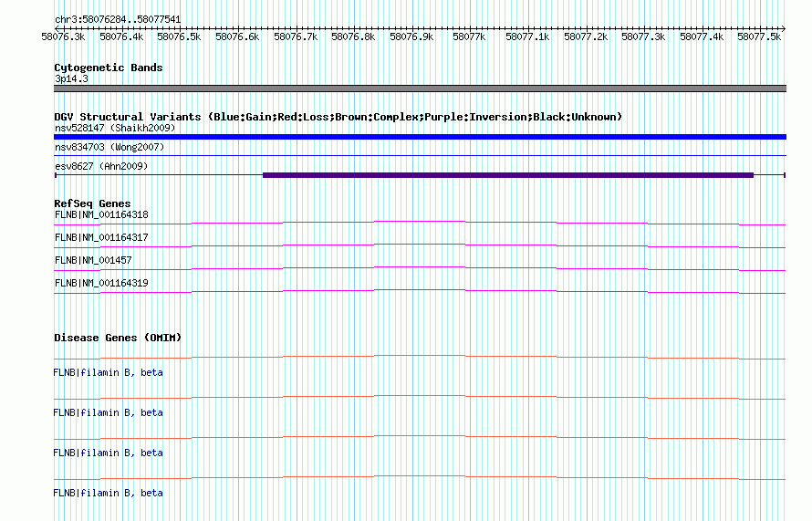Click the 58077.5k ruler tick label
Image resolution: width=812 pixels, height=521 pixels.
(x=759, y=36)
